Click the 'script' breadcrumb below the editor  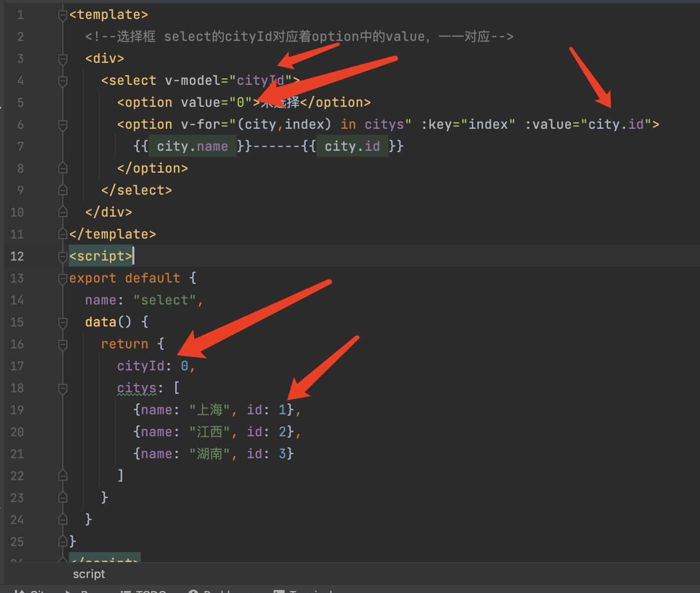[89, 574]
